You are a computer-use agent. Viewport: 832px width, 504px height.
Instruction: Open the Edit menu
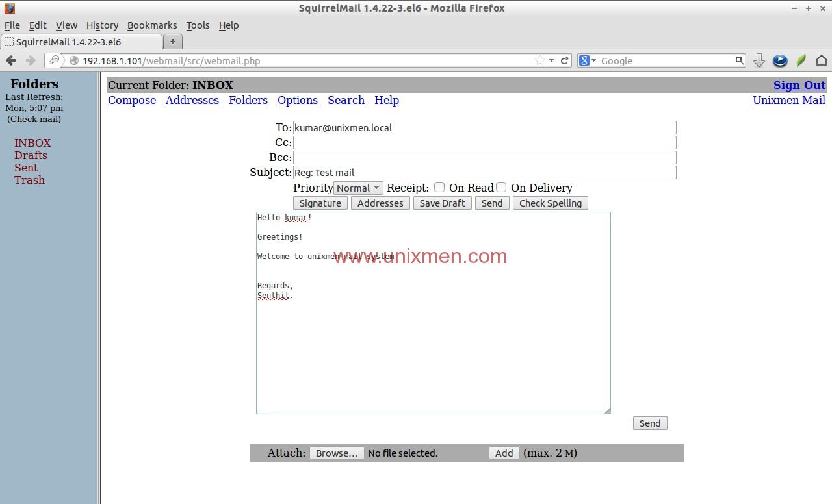point(38,25)
